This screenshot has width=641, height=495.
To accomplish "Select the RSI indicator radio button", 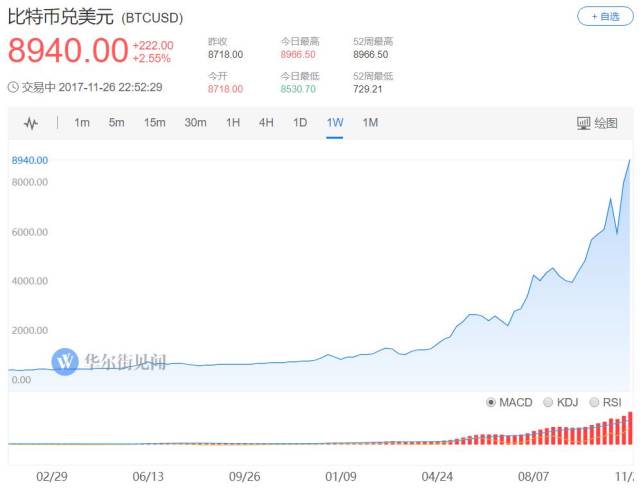I will coord(595,402).
